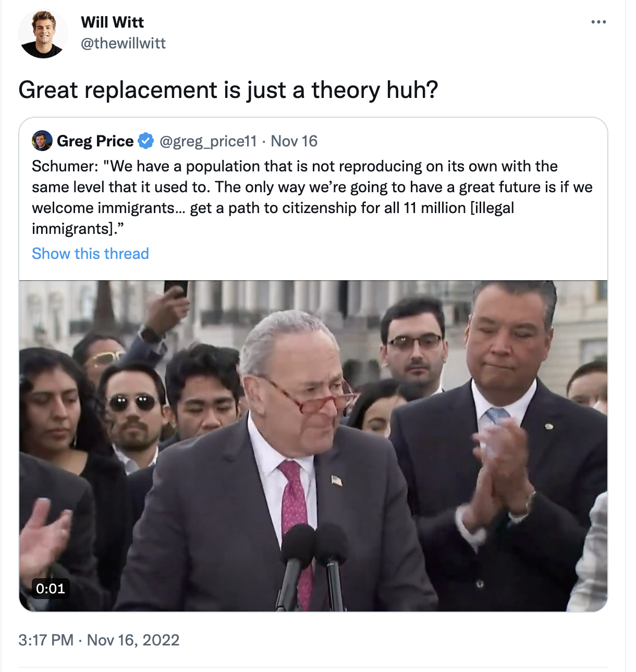Click the Nov 16 quoted tweet date
This screenshot has width=636, height=672.
click(294, 141)
